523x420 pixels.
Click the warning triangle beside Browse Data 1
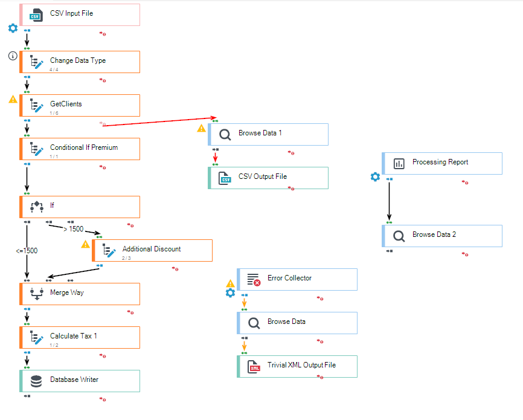[x=202, y=128]
